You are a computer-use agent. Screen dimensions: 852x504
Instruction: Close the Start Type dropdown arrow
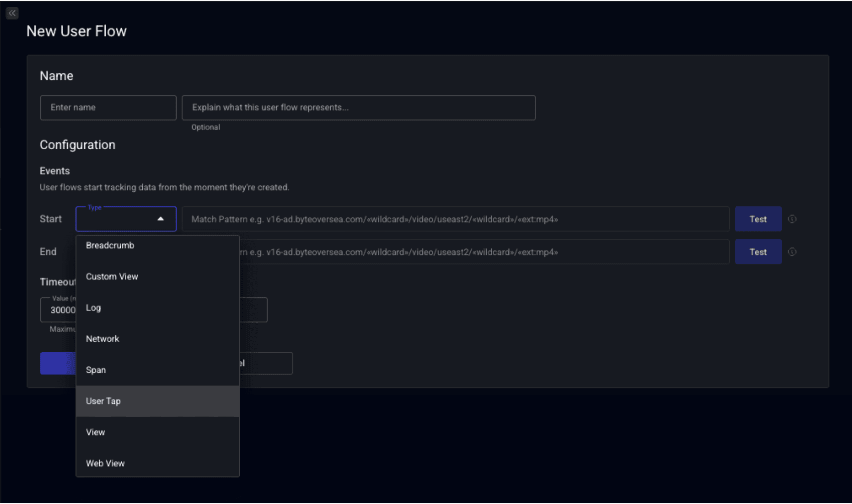pyautogui.click(x=161, y=219)
